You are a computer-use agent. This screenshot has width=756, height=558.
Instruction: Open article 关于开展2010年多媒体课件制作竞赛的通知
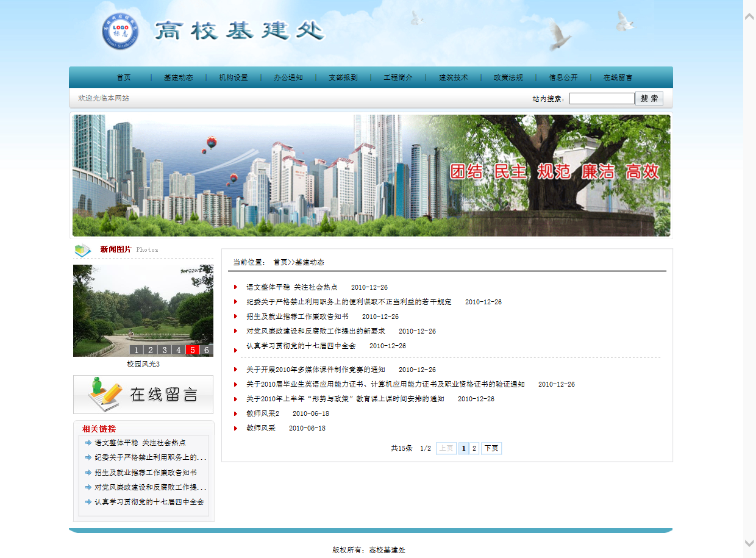(x=316, y=370)
